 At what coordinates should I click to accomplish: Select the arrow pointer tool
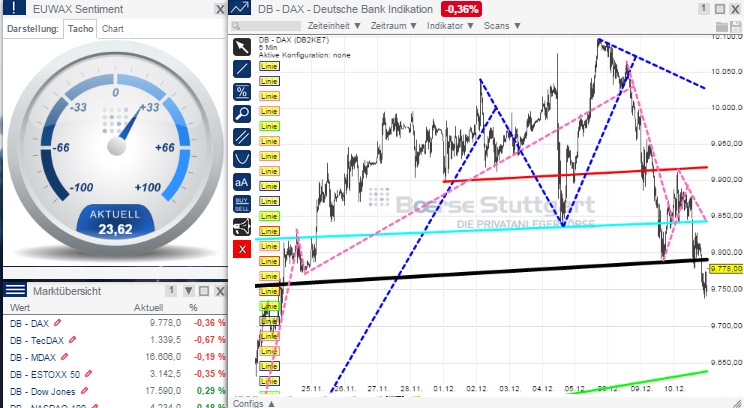point(242,47)
